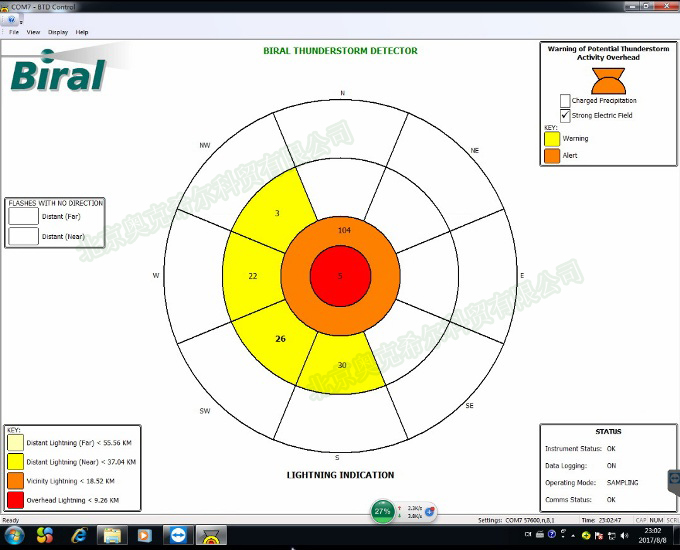
Task: Click the NUM indicator in status bar
Action: 656,520
